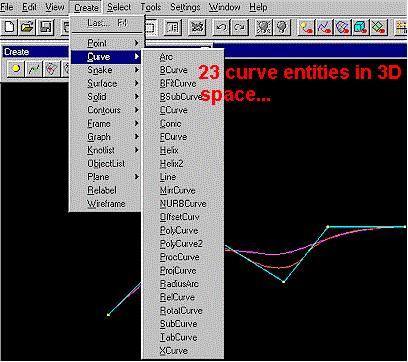Expand the Solid submenu
Screen dimensions: 408x362
(106, 97)
